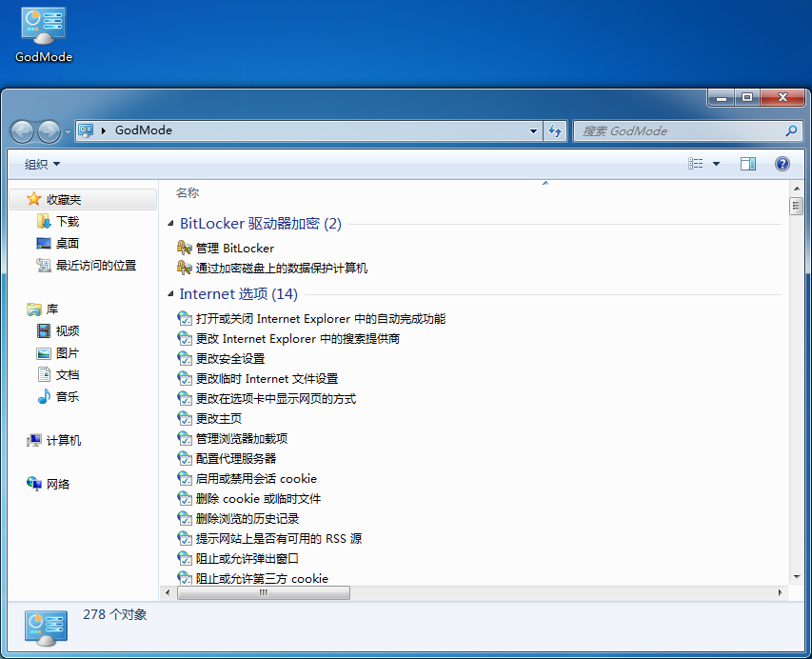812x659 pixels.
Task: Click the icon beside 删除浏览的历史记录
Action: 185,518
